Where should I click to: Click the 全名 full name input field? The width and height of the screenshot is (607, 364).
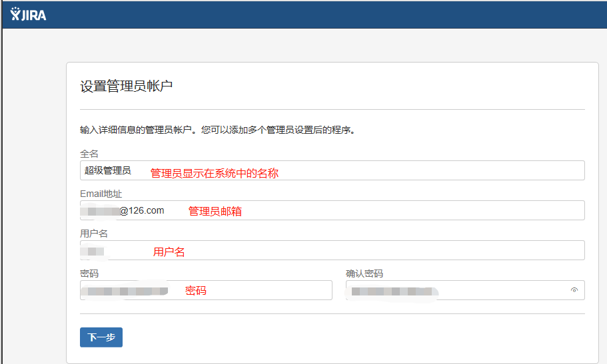332,170
